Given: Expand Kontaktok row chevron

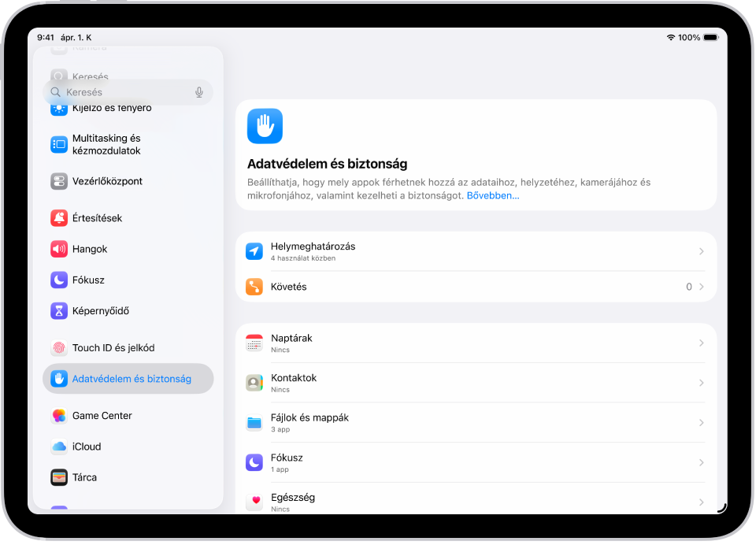Looking at the screenshot, I should 702,383.
